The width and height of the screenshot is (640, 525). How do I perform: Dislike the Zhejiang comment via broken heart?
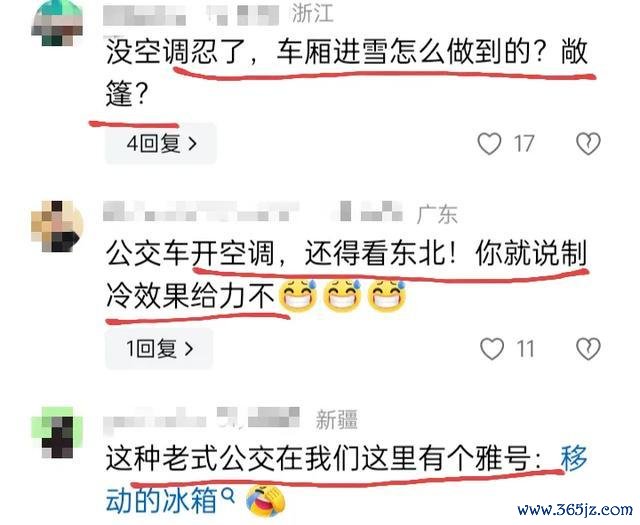coord(588,144)
